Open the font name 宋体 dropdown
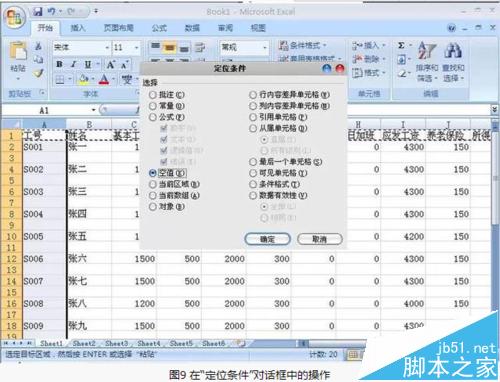Viewport: 500px width, 382px height. 107,48
